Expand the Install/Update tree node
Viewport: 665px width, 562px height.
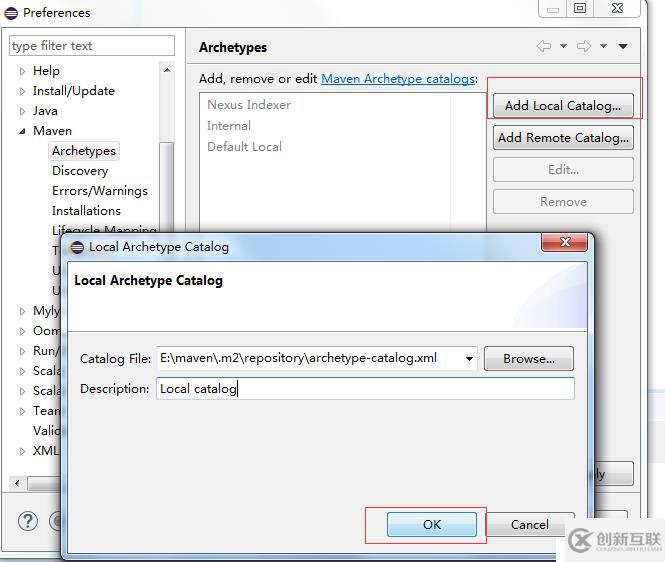click(22, 91)
